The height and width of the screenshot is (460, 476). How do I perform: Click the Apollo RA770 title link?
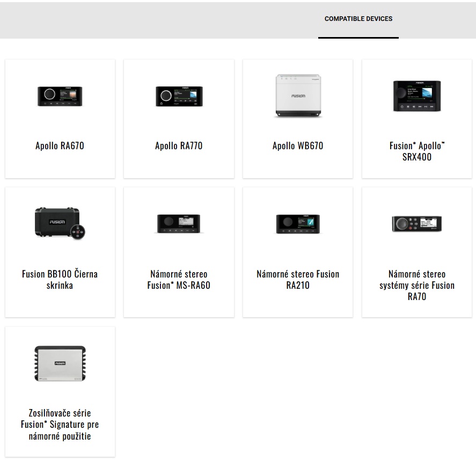[x=179, y=146]
